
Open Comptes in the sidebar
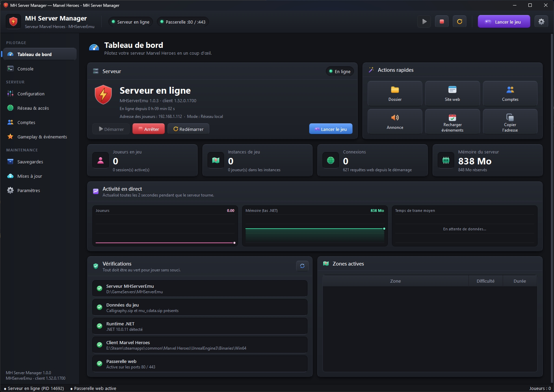pos(40,122)
